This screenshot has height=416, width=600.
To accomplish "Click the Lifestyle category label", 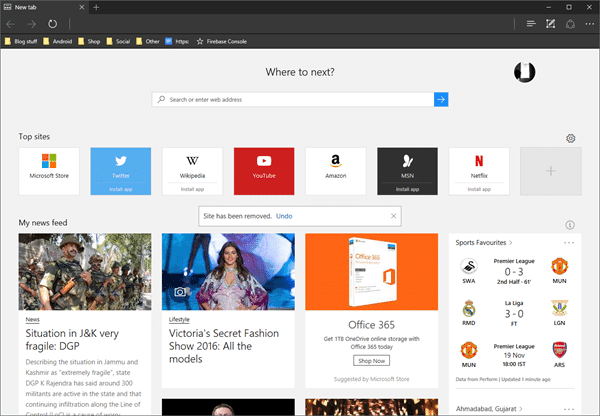I will pyautogui.click(x=179, y=320).
